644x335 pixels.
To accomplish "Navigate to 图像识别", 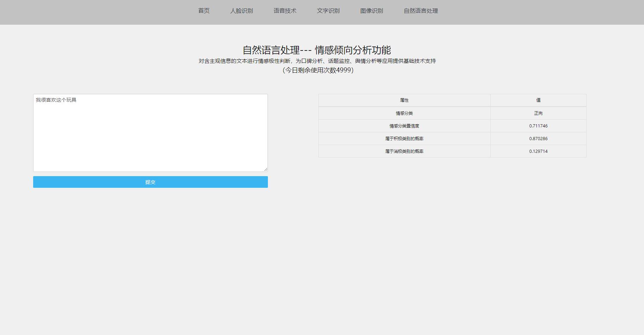I will [x=371, y=11].
